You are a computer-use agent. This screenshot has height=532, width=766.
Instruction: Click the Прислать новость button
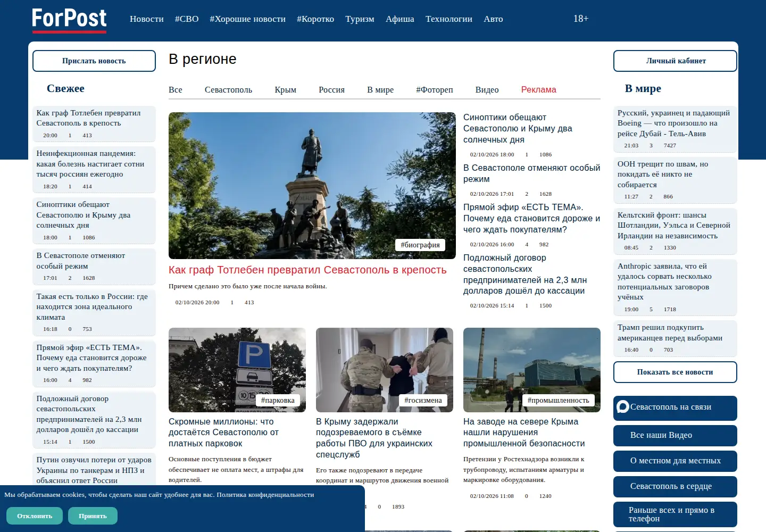pyautogui.click(x=94, y=61)
